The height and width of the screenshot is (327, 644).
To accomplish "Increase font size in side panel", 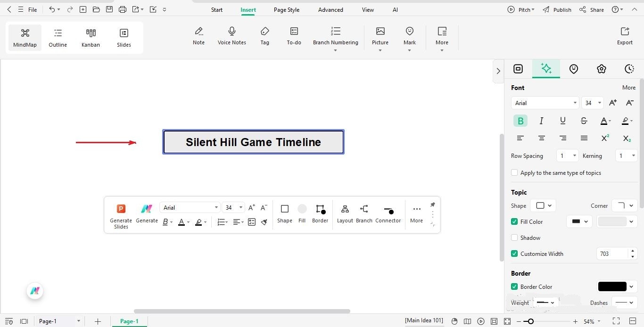I will click(x=613, y=103).
